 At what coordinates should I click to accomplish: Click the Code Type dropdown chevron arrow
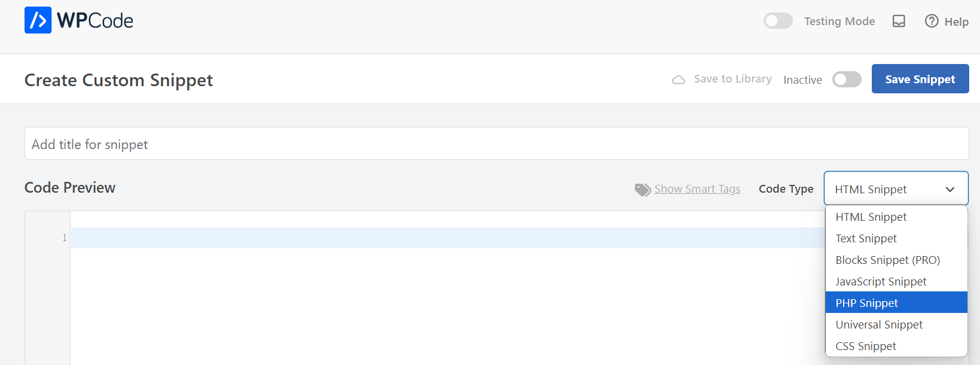click(x=950, y=190)
